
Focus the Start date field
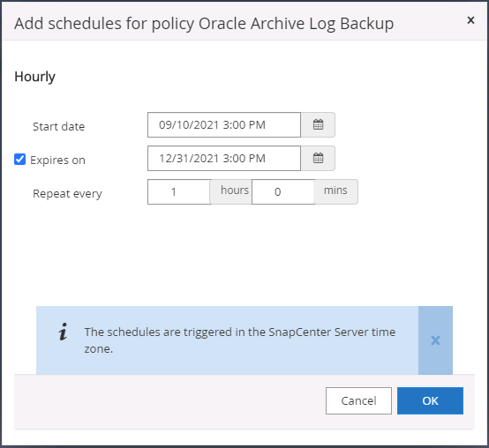click(x=224, y=125)
